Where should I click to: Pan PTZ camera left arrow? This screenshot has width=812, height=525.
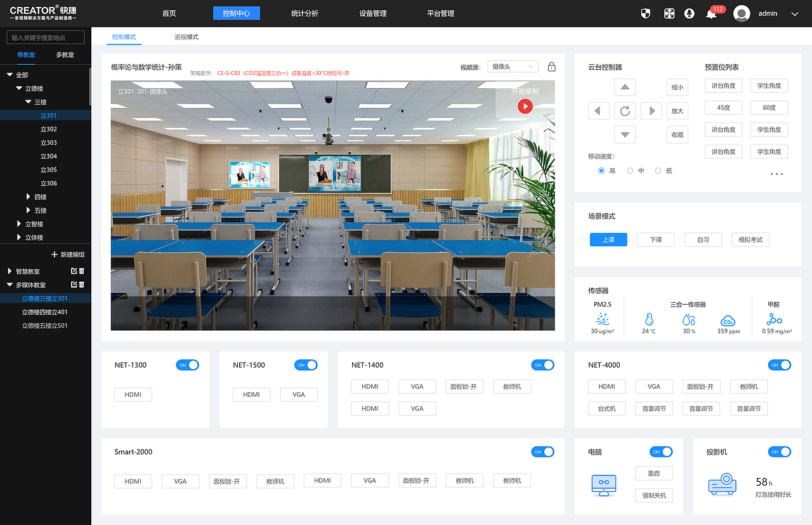click(598, 111)
